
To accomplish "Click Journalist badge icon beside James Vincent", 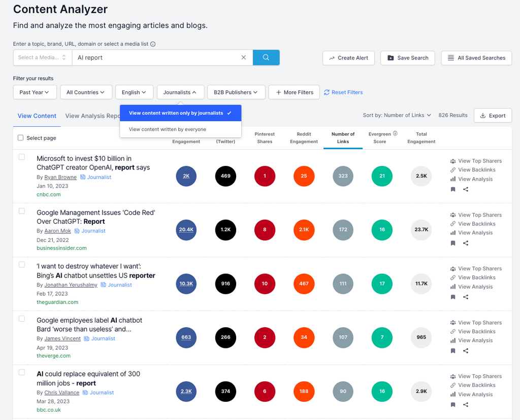I will [x=86, y=338].
